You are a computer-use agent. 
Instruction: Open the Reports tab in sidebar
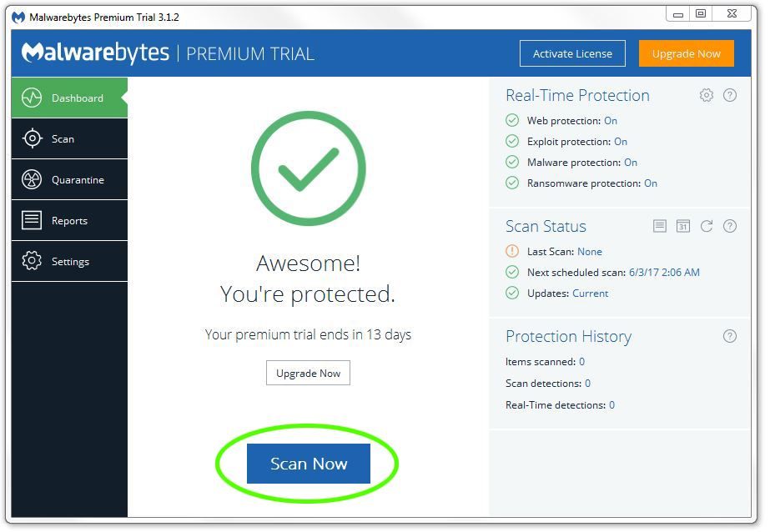tap(70, 220)
